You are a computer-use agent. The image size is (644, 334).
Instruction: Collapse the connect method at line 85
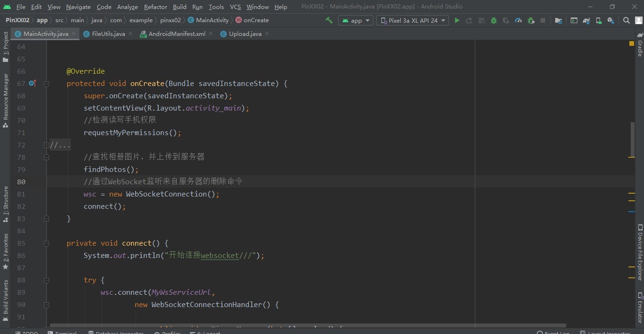46,243
